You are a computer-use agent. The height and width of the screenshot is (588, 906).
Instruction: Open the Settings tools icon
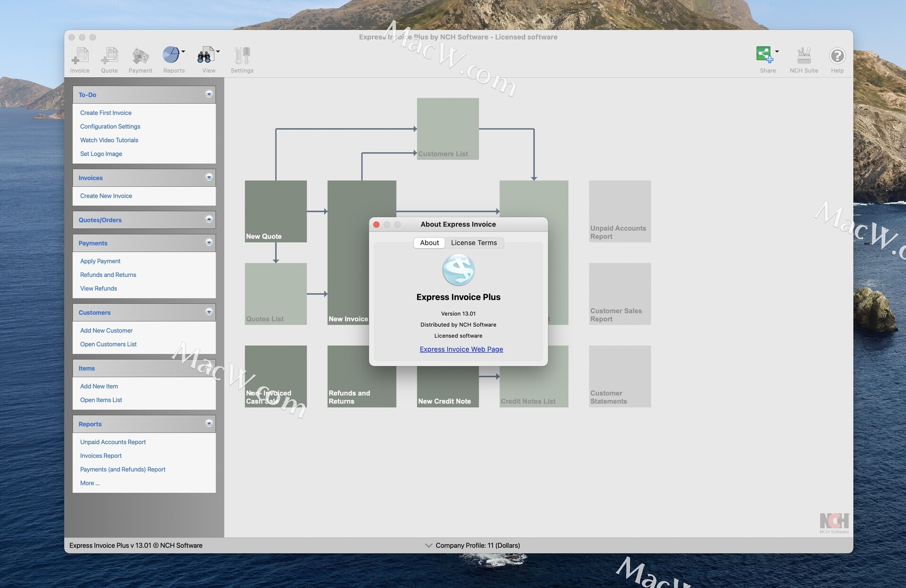point(242,56)
